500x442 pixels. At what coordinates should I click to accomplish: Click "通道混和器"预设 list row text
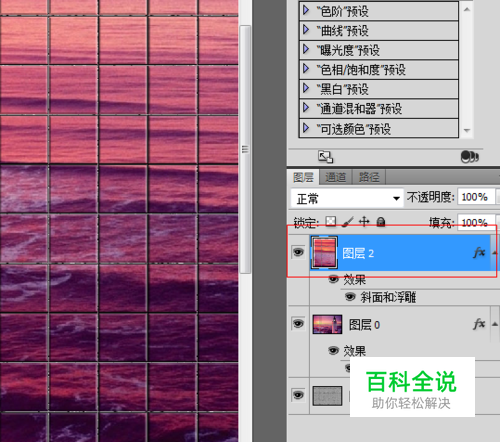359,109
